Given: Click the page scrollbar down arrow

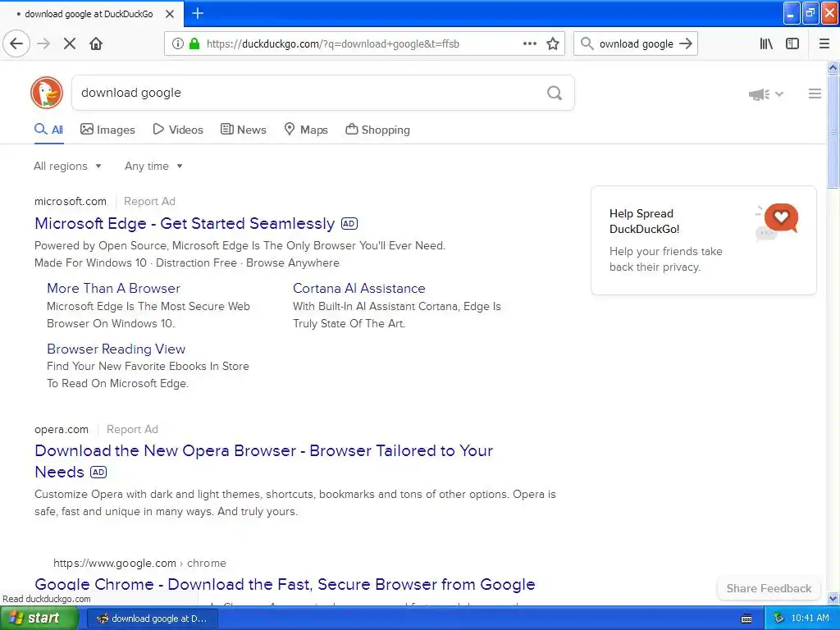Looking at the screenshot, I should [833, 598].
